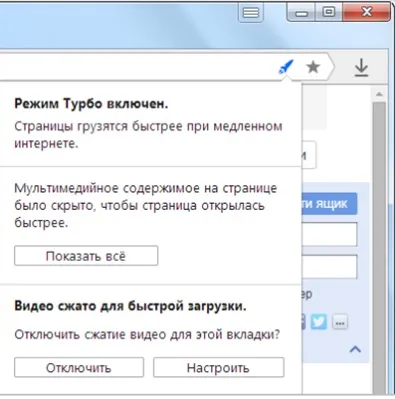Maximize the browser window
The height and width of the screenshot is (399, 395).
click(329, 12)
